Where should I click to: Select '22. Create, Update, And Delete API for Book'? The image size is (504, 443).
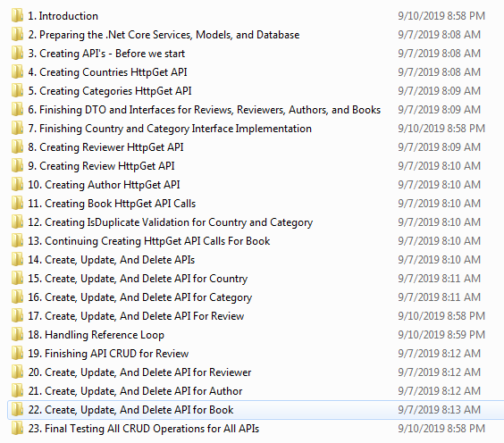tap(130, 410)
